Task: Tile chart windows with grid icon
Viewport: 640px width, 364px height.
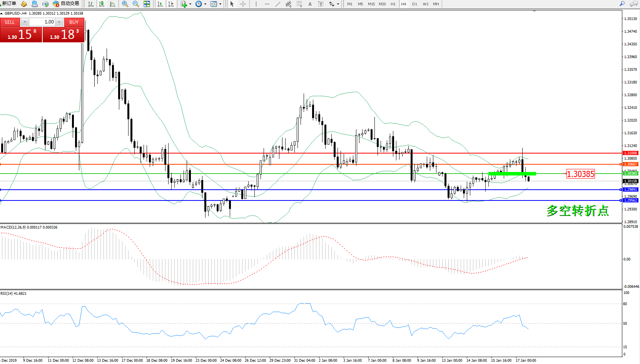Action: [147, 4]
